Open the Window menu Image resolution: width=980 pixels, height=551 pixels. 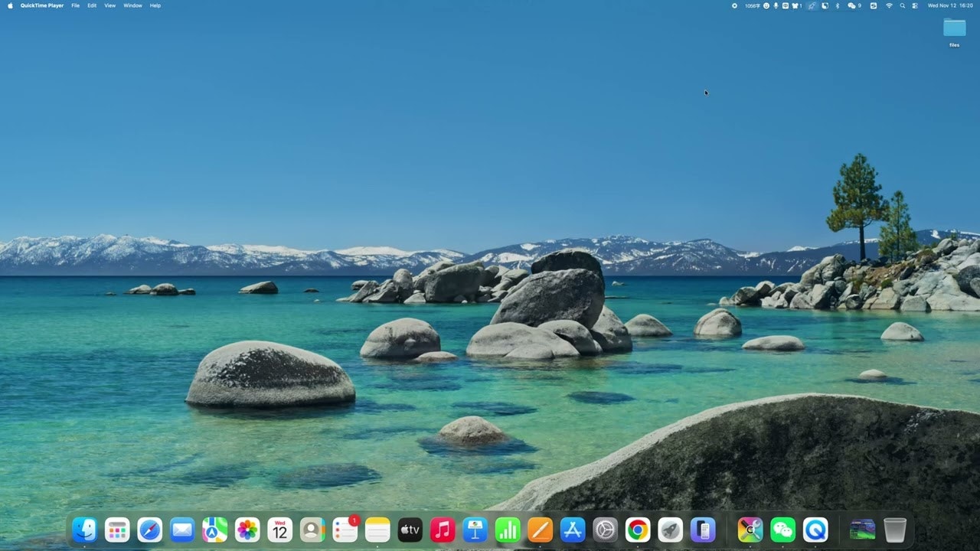pyautogui.click(x=132, y=5)
